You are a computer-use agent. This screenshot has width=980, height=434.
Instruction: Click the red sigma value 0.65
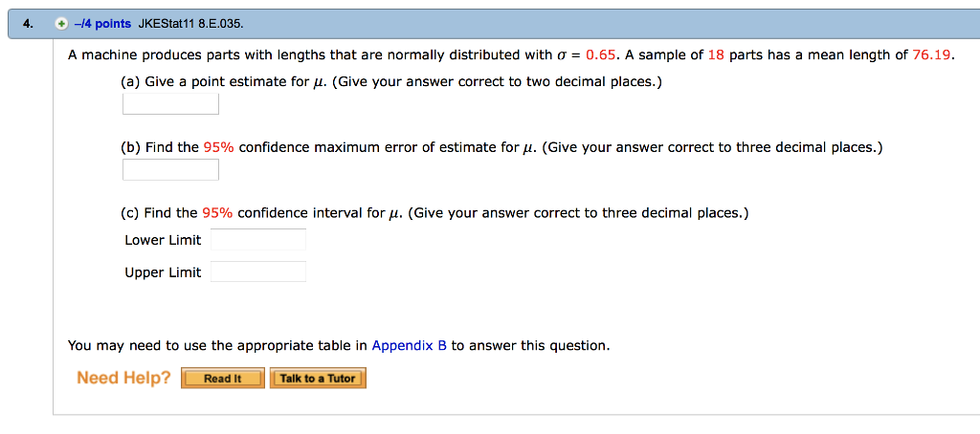601,54
